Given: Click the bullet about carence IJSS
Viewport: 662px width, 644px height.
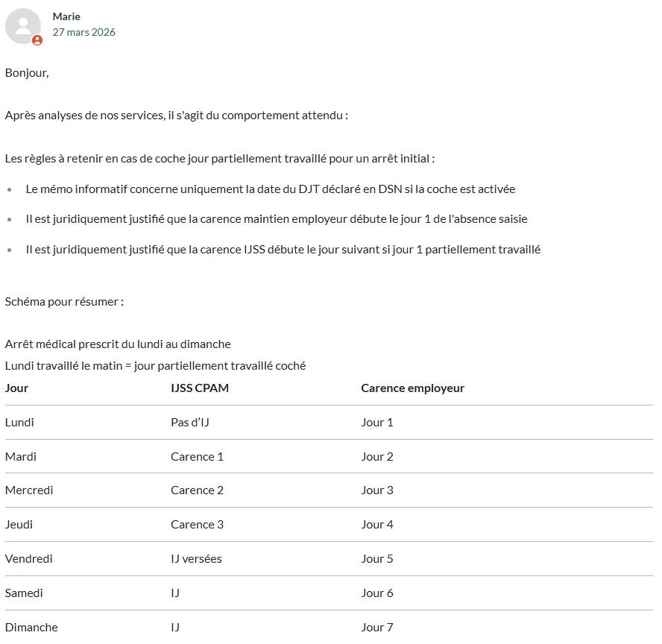Looking at the screenshot, I should click(283, 249).
